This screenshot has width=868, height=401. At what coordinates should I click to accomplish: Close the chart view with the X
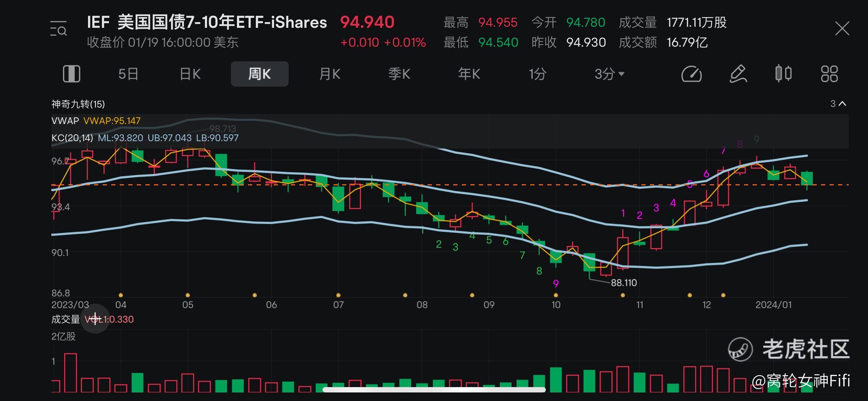click(x=842, y=29)
